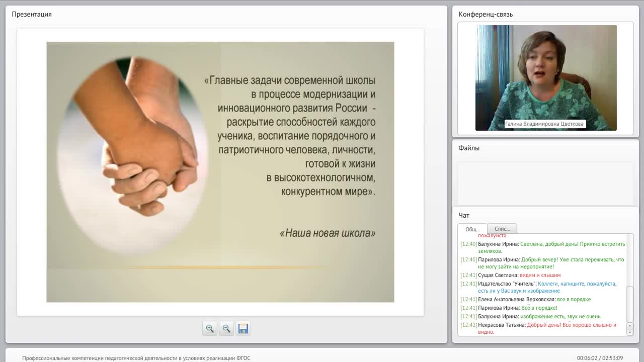Click the speaker video feed

click(x=546, y=78)
